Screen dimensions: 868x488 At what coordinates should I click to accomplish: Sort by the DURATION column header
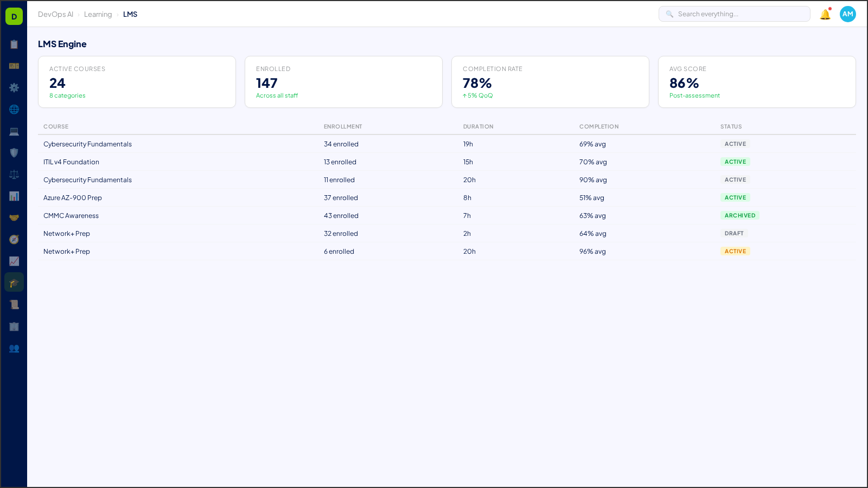click(478, 126)
